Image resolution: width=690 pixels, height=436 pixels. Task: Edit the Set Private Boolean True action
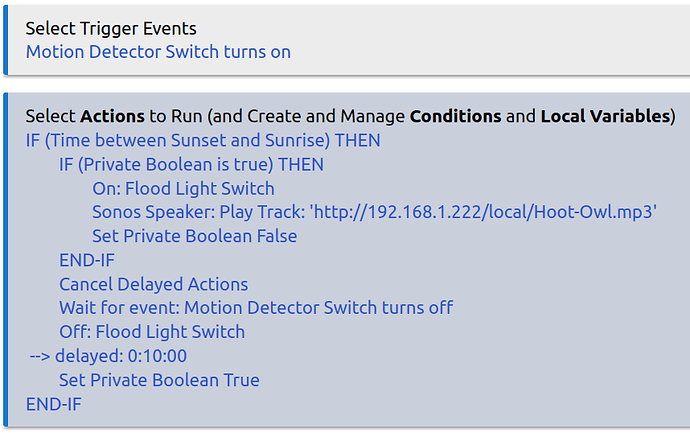(159, 380)
